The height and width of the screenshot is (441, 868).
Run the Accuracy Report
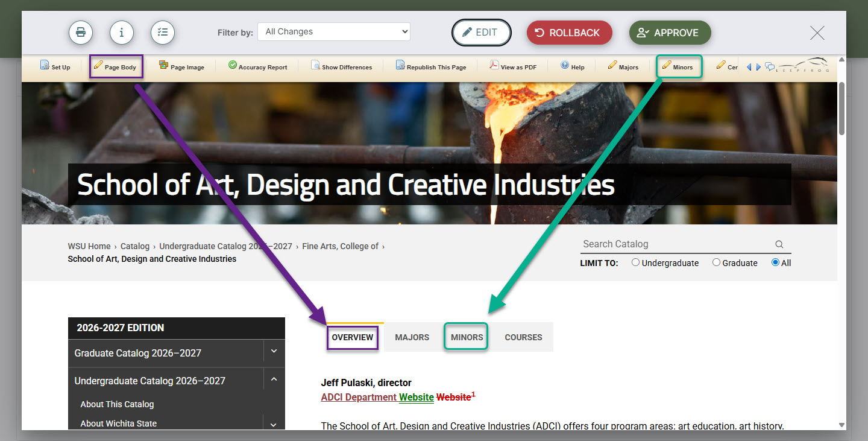(x=258, y=66)
